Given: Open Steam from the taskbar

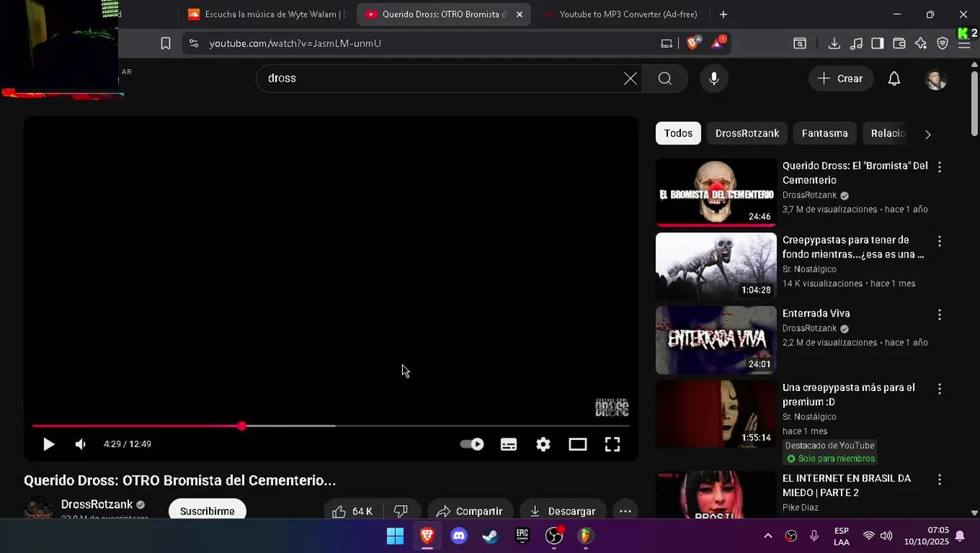Looking at the screenshot, I should 490,535.
